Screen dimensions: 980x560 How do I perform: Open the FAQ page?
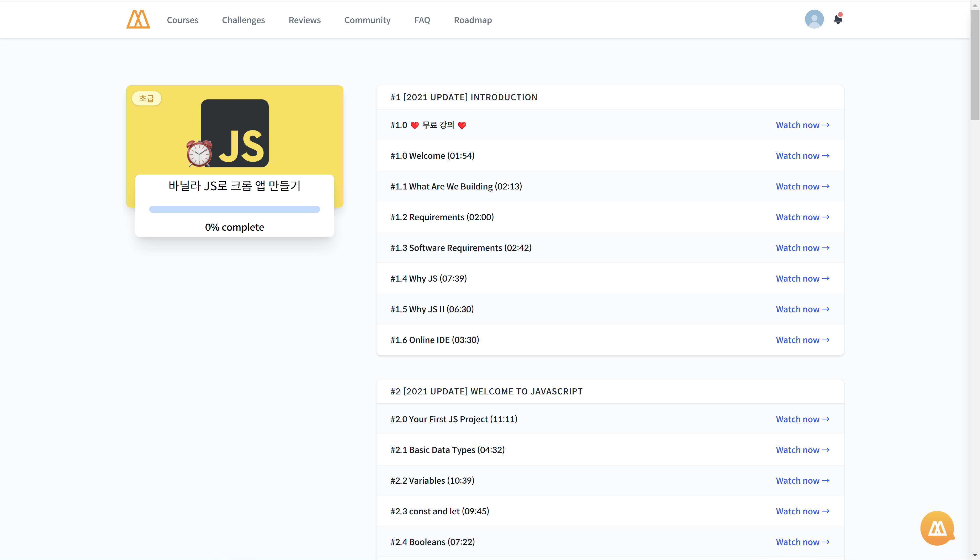[422, 20]
